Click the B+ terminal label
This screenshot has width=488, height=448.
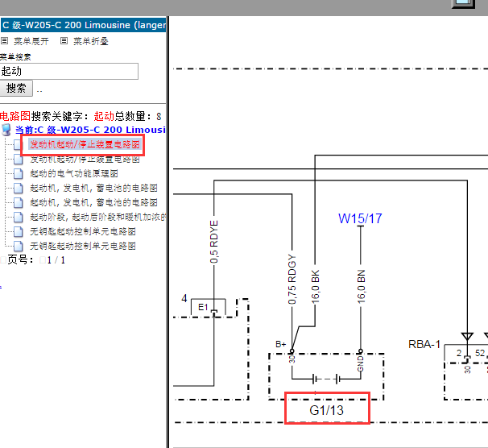281,344
